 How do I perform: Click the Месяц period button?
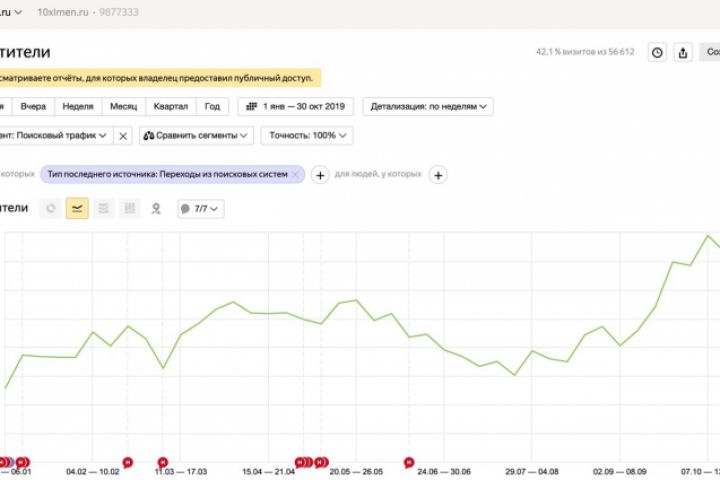pos(124,106)
